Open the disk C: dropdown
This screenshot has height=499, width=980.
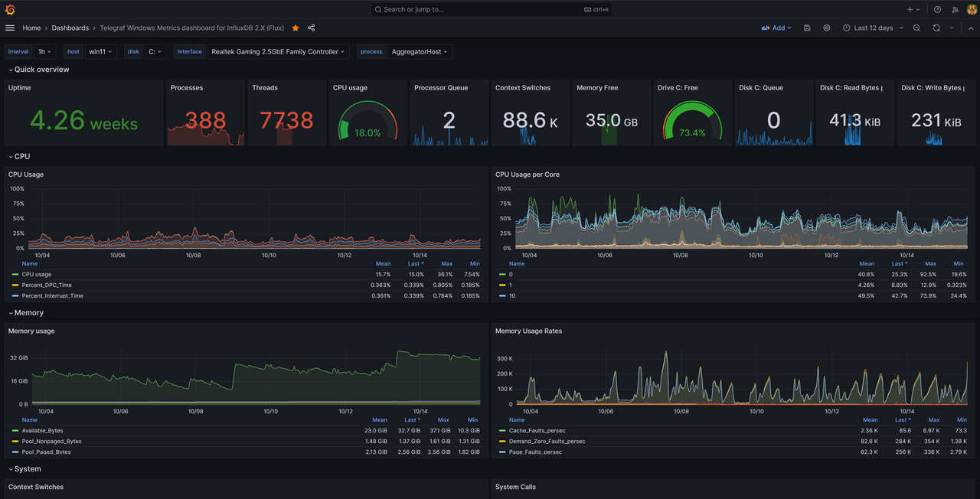click(x=155, y=52)
